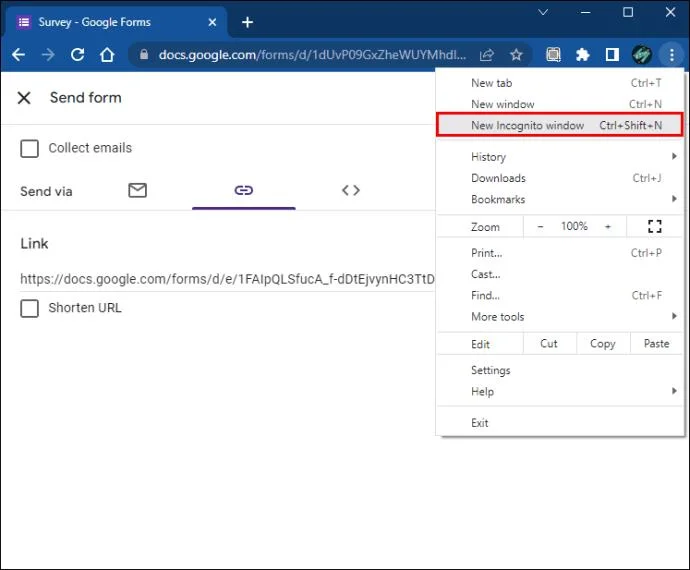
Task: Go to the browser home page
Action: point(107,55)
